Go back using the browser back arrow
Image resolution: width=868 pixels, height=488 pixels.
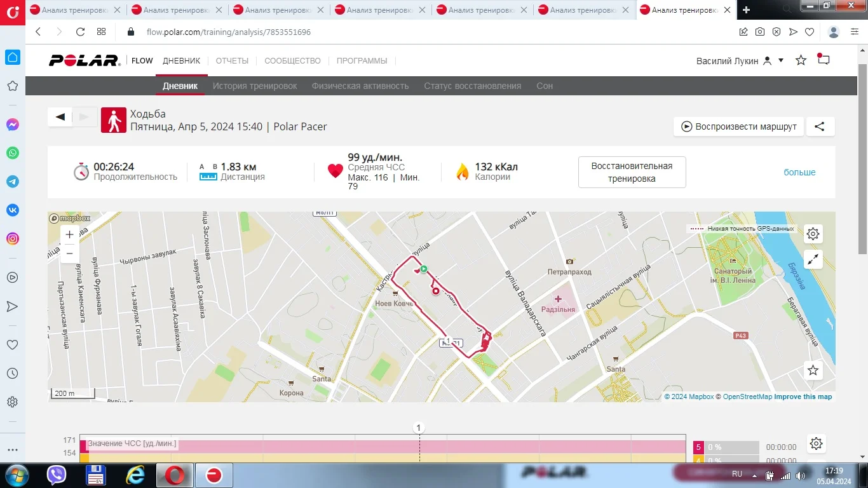tap(38, 32)
